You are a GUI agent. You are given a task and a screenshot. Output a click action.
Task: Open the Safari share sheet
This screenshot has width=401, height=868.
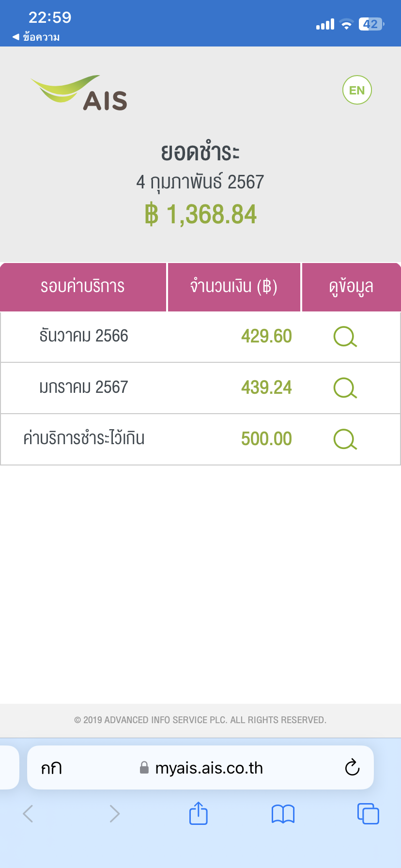click(198, 813)
